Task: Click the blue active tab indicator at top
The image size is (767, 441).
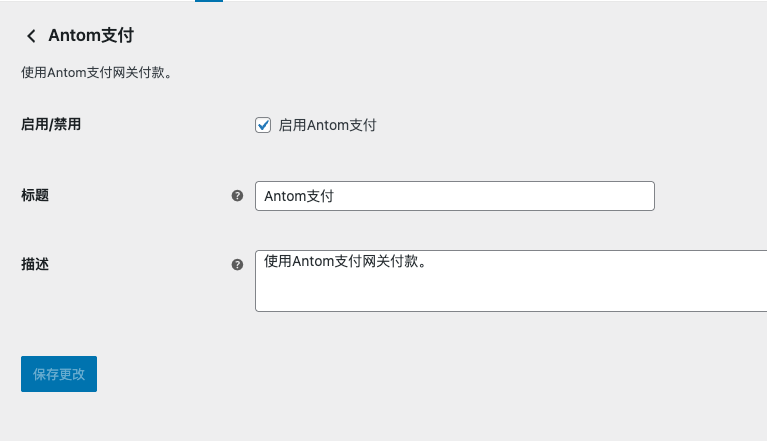Action: pyautogui.click(x=208, y=1)
